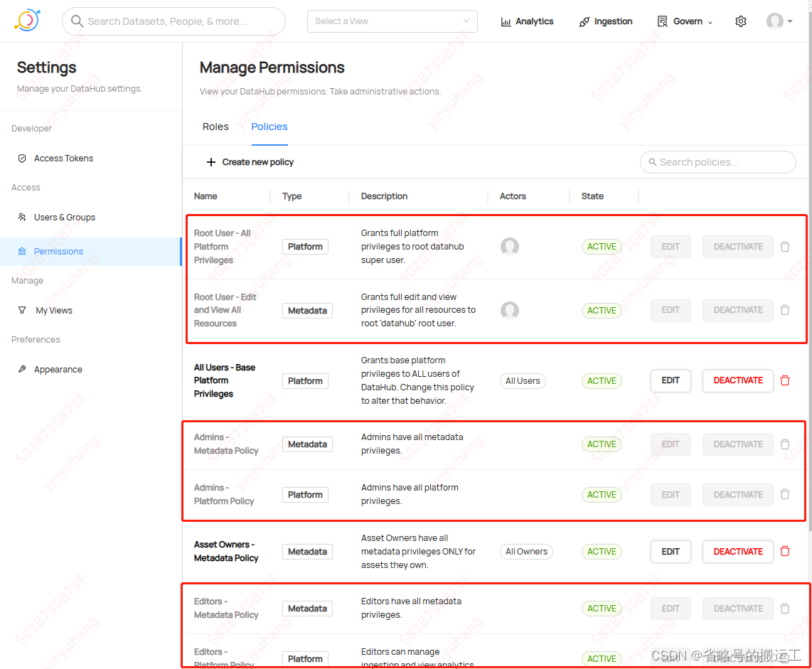Open Access Tokens in settings sidebar

pyautogui.click(x=64, y=159)
